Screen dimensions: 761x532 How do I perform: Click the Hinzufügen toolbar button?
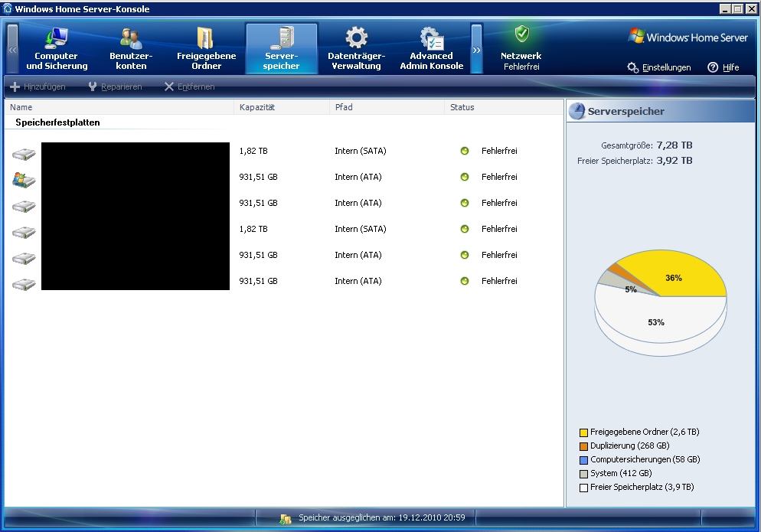point(38,86)
